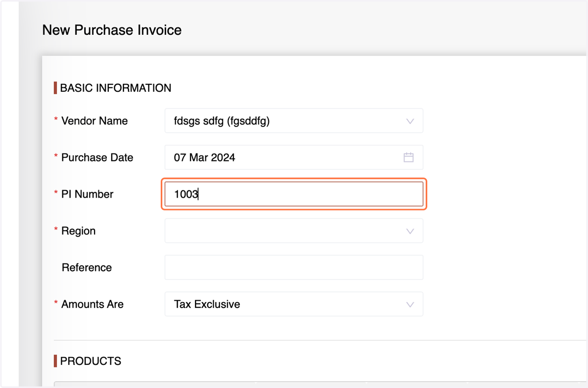Click into the empty Reference input

(x=294, y=267)
